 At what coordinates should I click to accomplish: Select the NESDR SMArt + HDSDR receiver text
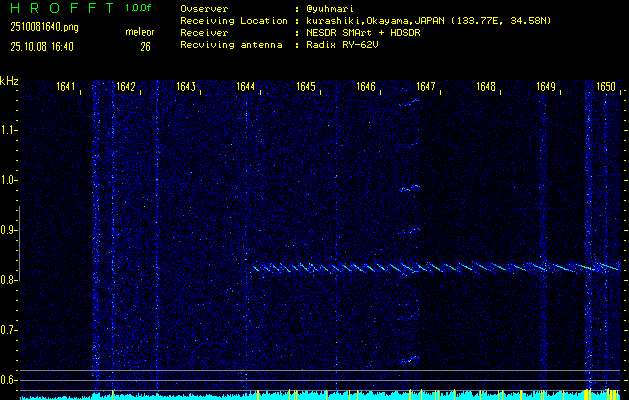point(364,33)
